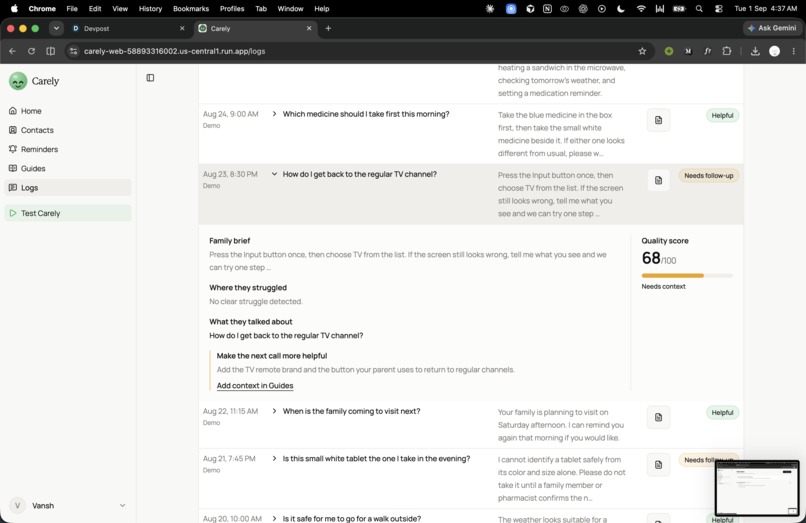Select Logs in the sidebar
This screenshot has width=806, height=523.
tap(68, 188)
